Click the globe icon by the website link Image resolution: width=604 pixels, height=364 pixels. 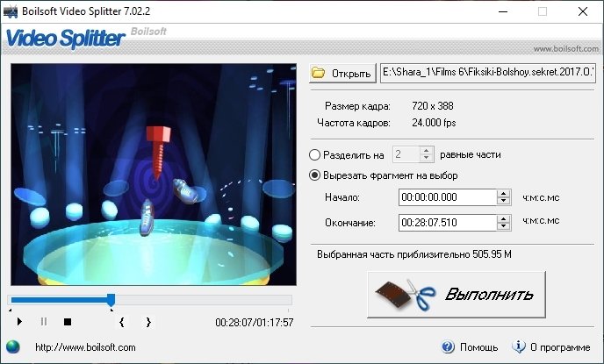[x=12, y=346]
